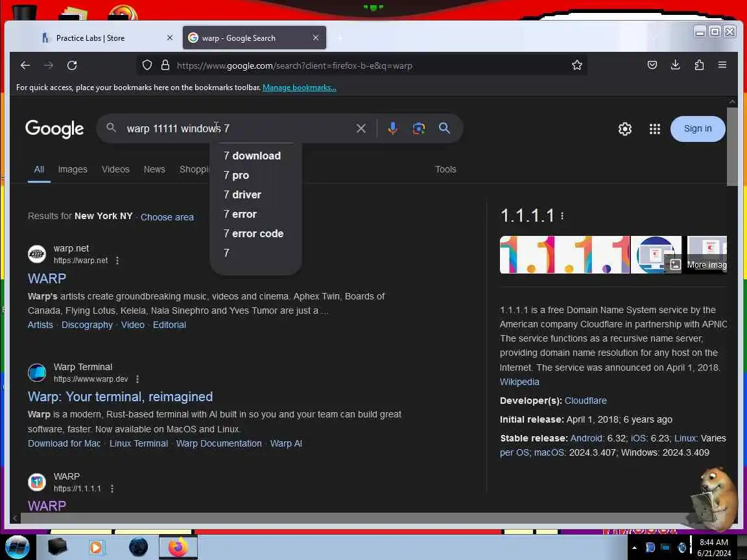Click the Google logo
747x560 pixels.
54,129
